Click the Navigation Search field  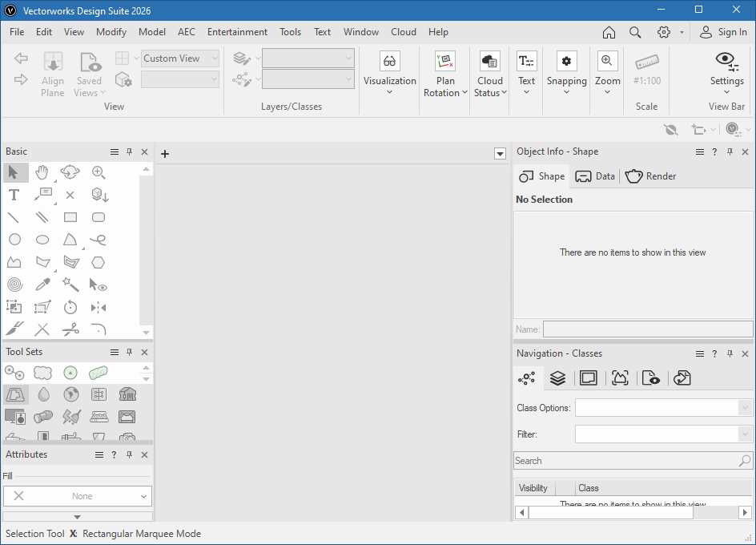point(625,461)
